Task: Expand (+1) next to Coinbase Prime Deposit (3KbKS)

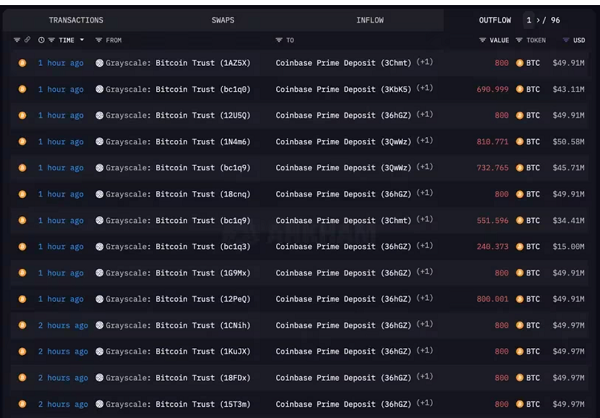Action: 425,88
